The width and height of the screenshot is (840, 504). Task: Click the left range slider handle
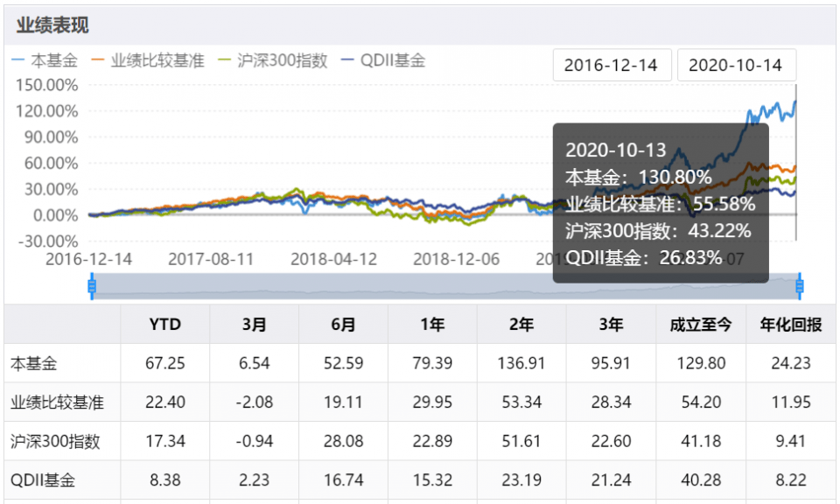pyautogui.click(x=91, y=286)
